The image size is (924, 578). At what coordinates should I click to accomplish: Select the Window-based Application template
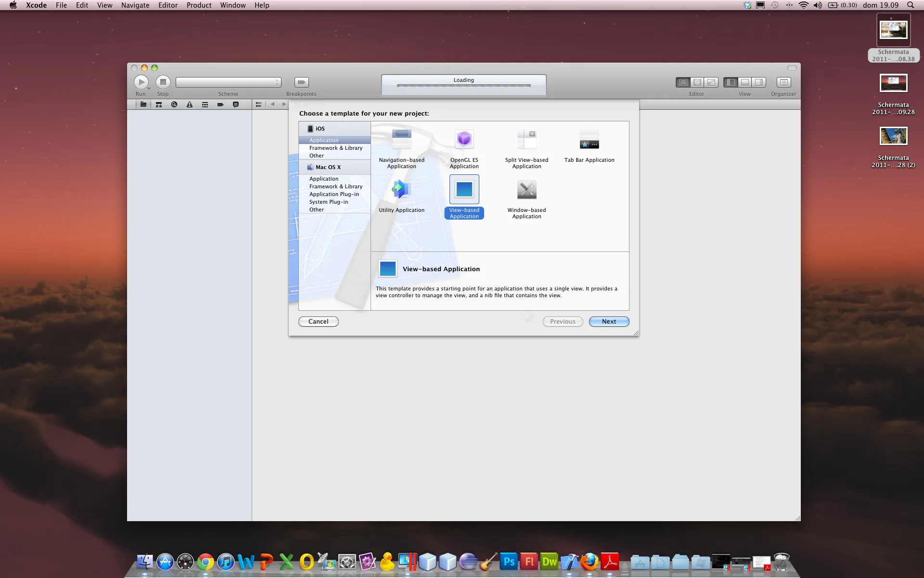[526, 189]
